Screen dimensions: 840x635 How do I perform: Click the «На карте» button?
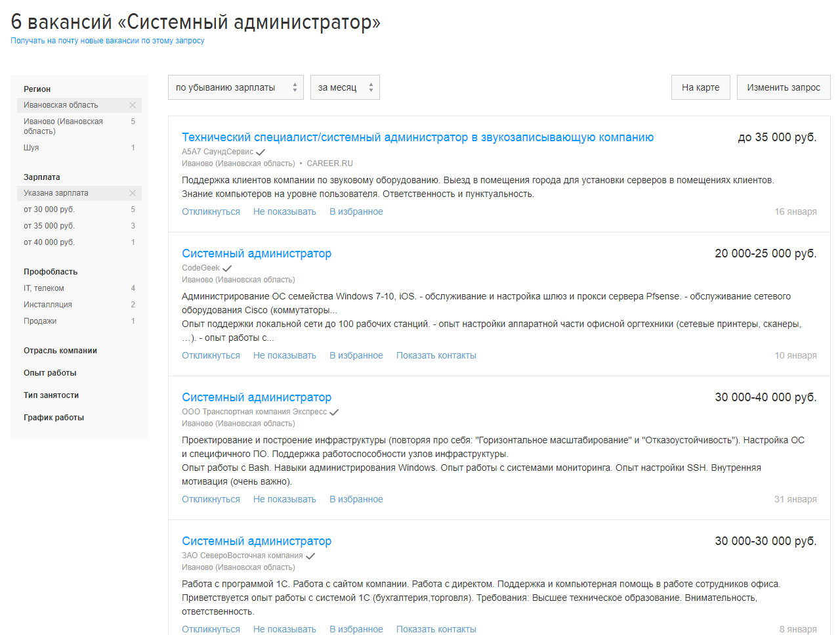700,87
